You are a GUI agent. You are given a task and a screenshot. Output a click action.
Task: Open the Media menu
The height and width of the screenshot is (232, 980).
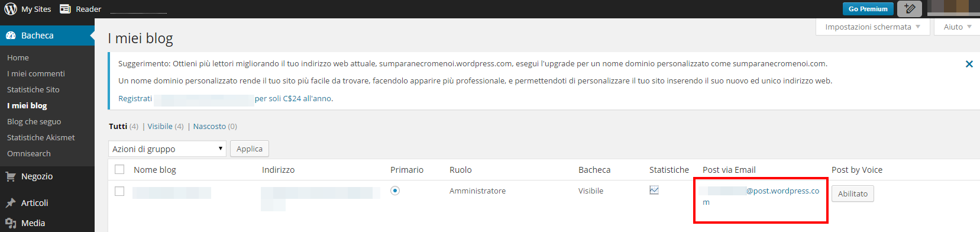tap(33, 223)
